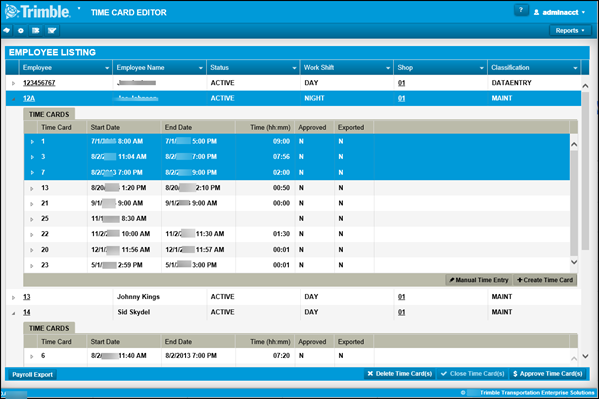Click the checkmark envelope toolbar icon

click(x=52, y=31)
